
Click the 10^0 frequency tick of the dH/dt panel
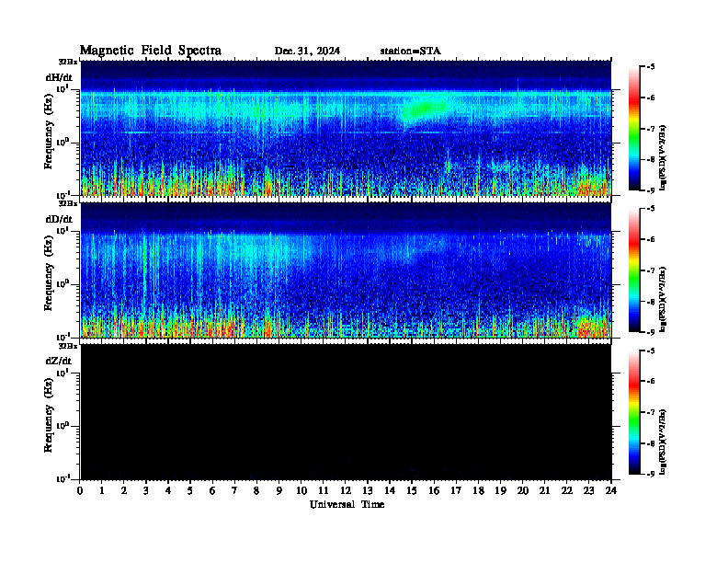[63, 142]
